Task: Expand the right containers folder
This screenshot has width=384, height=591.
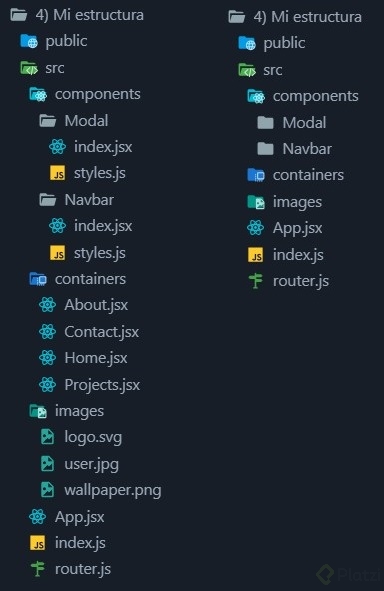Action: coord(295,175)
